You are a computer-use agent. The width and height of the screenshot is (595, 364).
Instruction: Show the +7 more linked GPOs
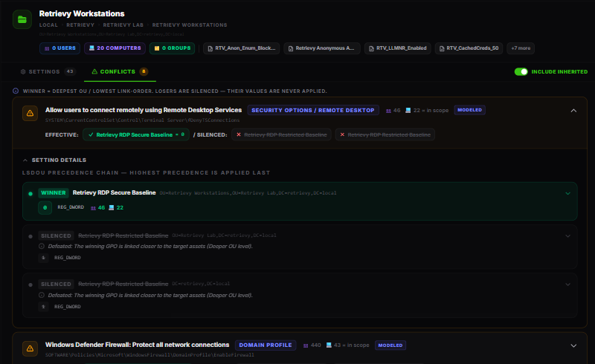pyautogui.click(x=521, y=48)
